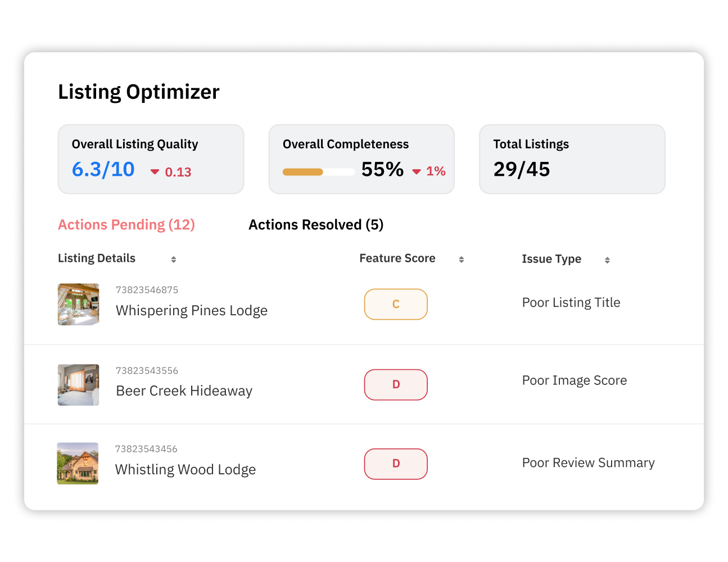Open the Whistling Wood Lodge listing name
This screenshot has height=562, width=728.
[186, 470]
